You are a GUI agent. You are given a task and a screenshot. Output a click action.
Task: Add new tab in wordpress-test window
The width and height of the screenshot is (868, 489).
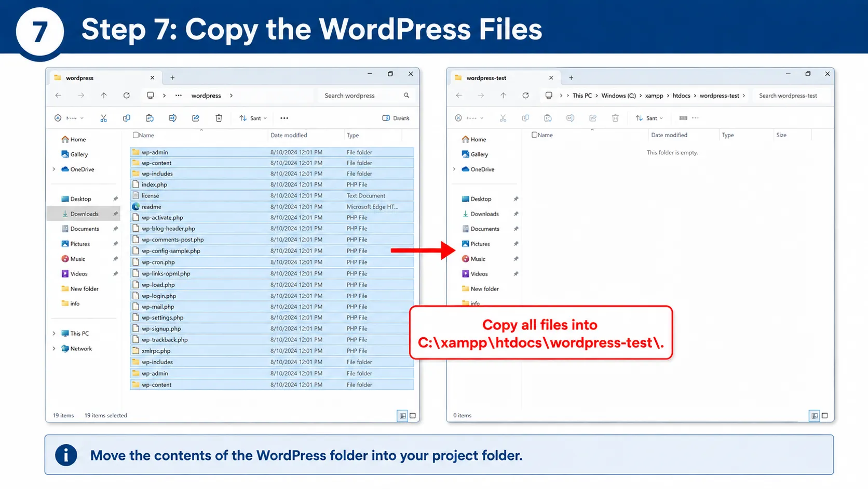click(x=571, y=78)
